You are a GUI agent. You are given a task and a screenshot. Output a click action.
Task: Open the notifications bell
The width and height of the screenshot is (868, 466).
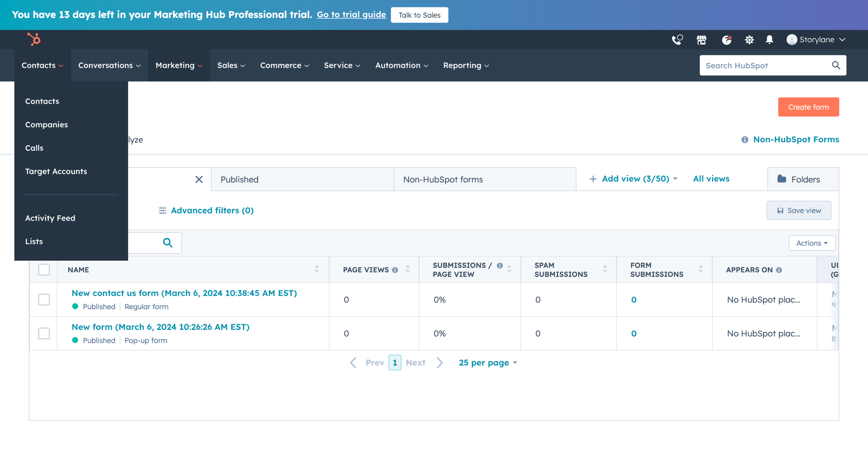(769, 40)
